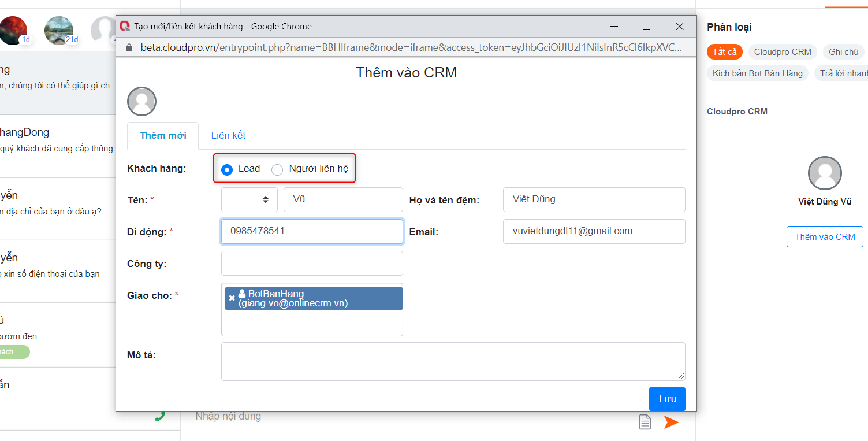Image resolution: width=868 pixels, height=441 pixels.
Task: Click the Chrome popup favicon icon
Action: click(124, 27)
